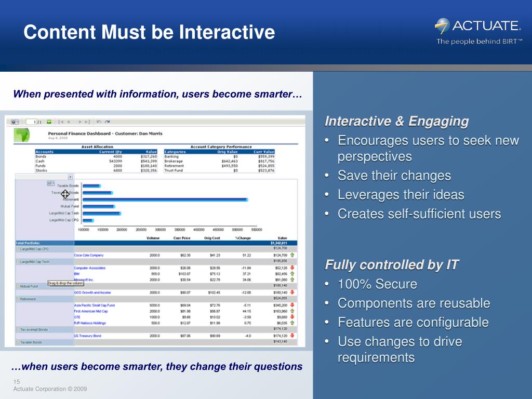Viewport: 532px width, 399px height.
Task: Click the $1,342,611 total value cell
Action: [x=278, y=243]
